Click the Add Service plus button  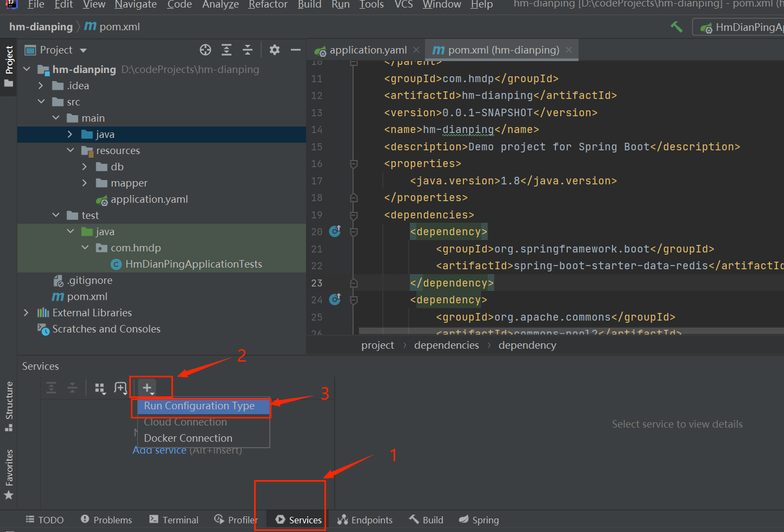click(x=147, y=388)
